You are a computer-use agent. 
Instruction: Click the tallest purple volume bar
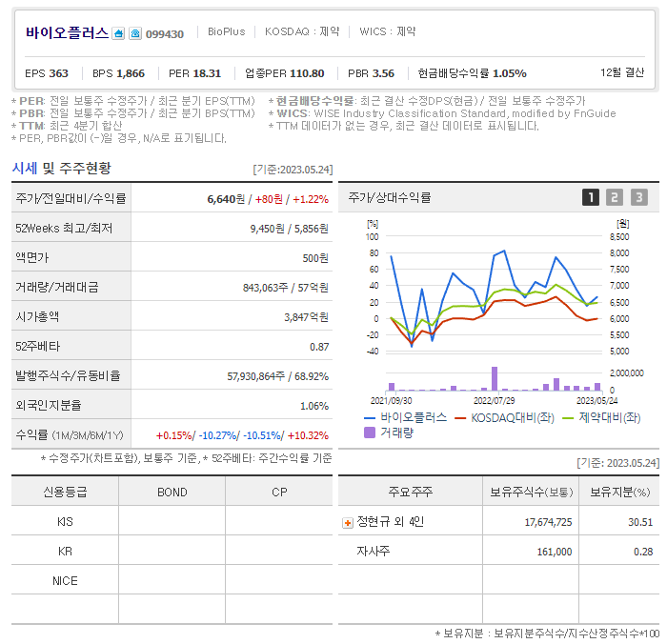coord(495,378)
